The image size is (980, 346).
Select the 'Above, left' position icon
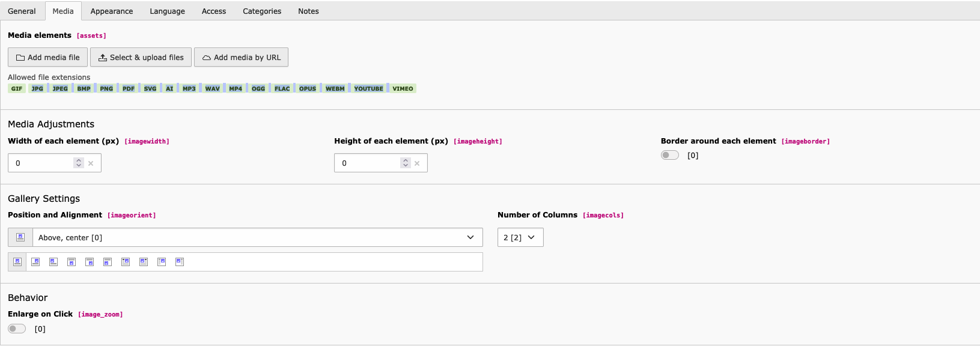click(53, 262)
